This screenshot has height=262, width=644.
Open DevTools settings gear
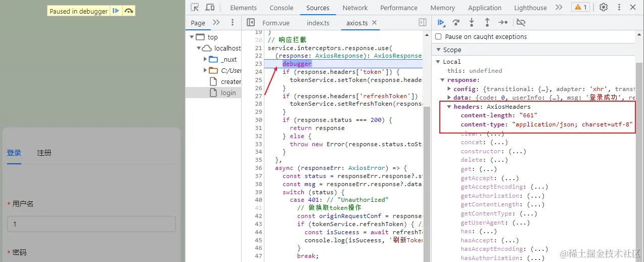[603, 8]
